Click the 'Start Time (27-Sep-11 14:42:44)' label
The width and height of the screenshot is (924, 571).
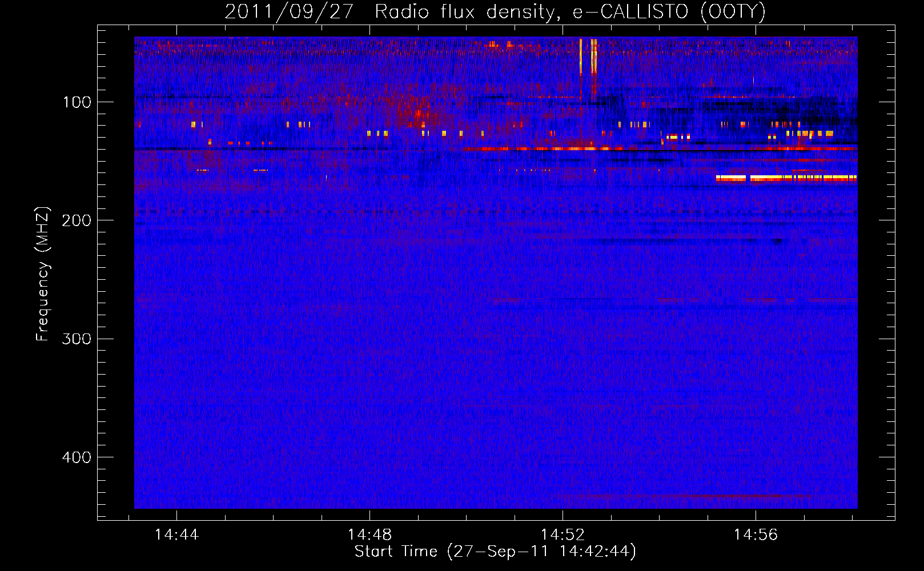tap(495, 552)
